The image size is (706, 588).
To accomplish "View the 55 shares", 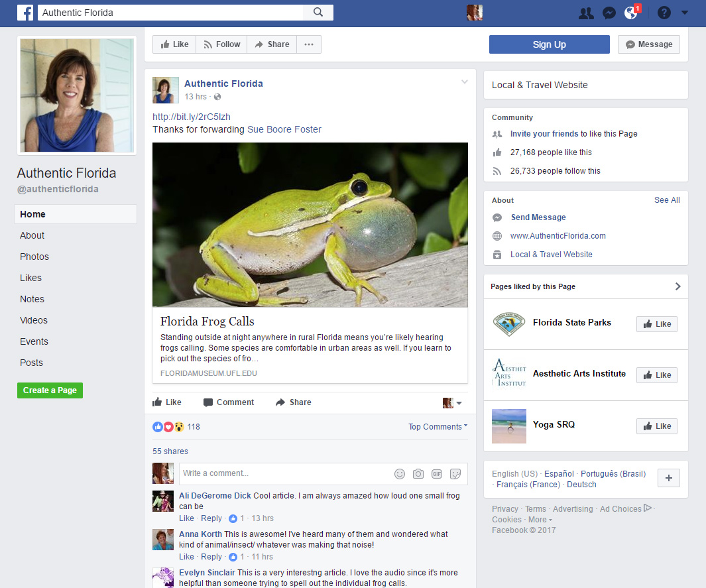I will 170,451.
